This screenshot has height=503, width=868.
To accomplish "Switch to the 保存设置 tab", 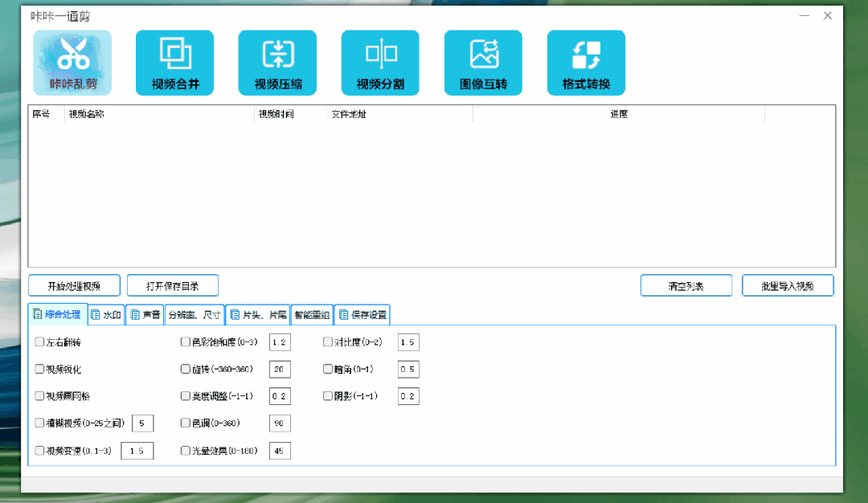I will (x=362, y=315).
